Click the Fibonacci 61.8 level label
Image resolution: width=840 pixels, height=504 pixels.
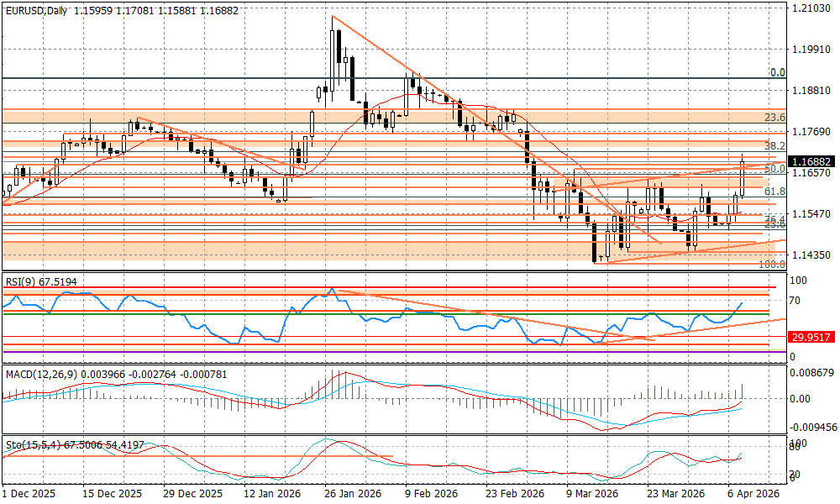[774, 192]
